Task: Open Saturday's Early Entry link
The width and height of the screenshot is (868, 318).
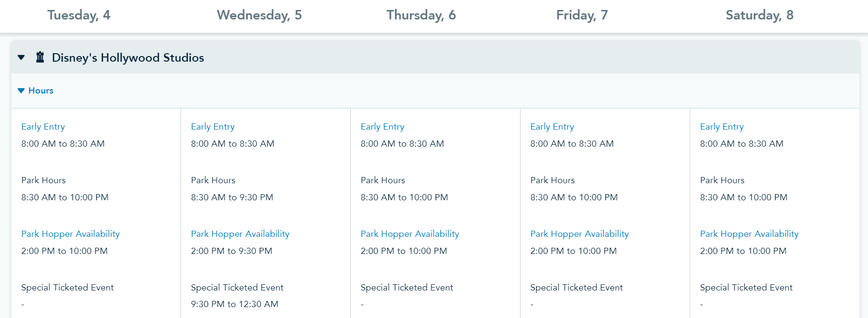Action: coord(722,127)
